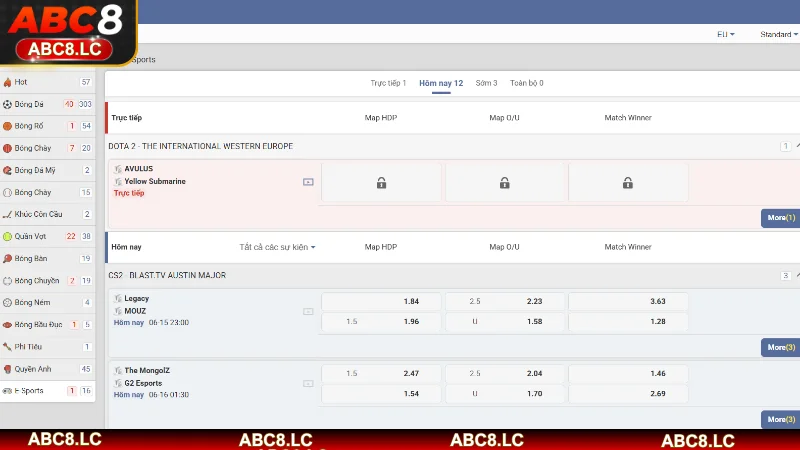Select the Bóng Chuyền volleyball icon
The width and height of the screenshot is (800, 450).
pyautogui.click(x=7, y=281)
